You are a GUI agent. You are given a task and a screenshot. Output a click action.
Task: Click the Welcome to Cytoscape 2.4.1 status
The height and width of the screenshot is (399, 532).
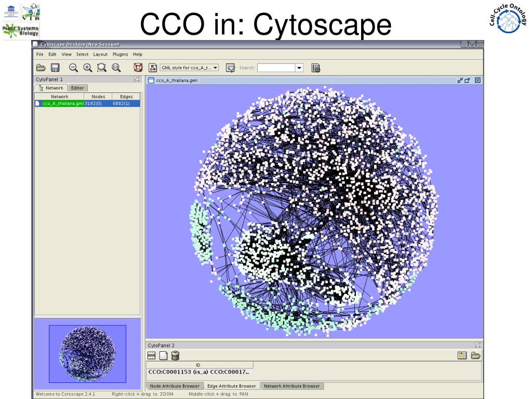(65, 394)
